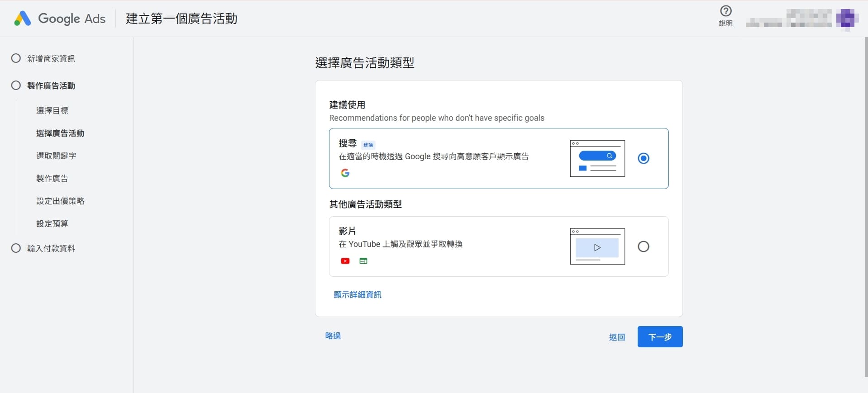Click the blurred account name in header

(x=788, y=19)
